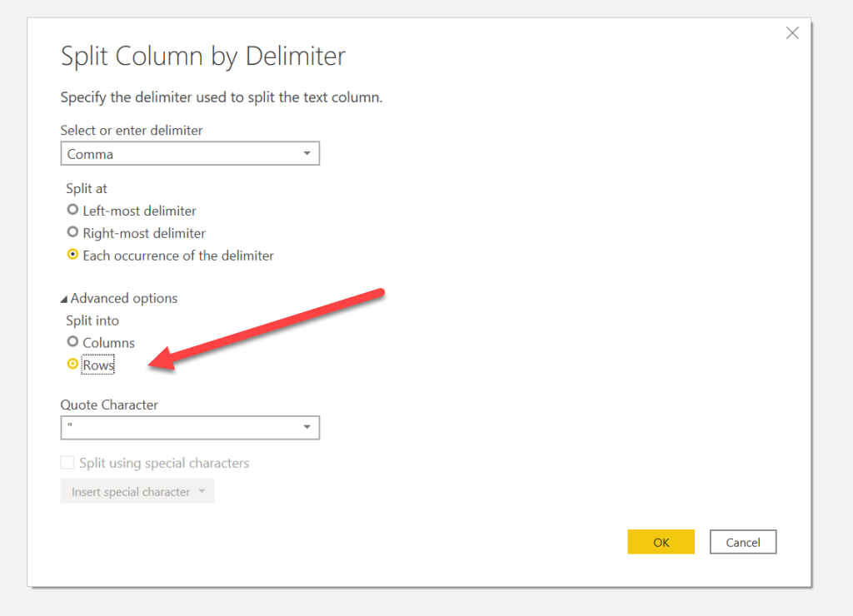853x616 pixels.
Task: Click the Insert special character button
Action: tap(131, 492)
